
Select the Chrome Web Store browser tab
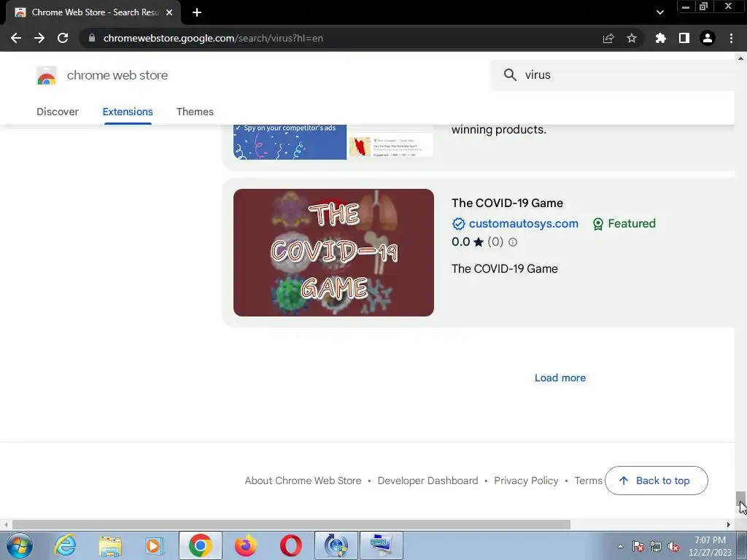(x=93, y=12)
